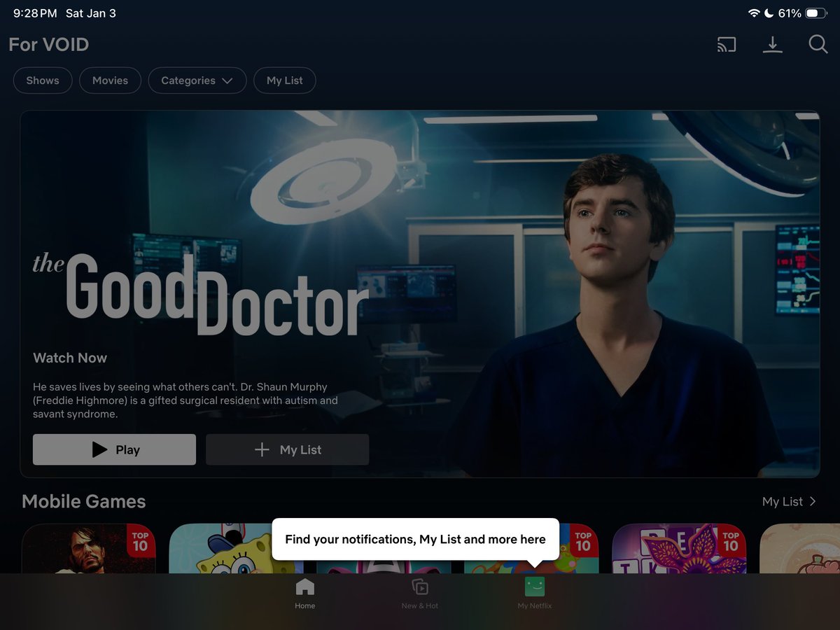
Task: Tap the Do Not Disturb moon icon
Action: point(769,13)
